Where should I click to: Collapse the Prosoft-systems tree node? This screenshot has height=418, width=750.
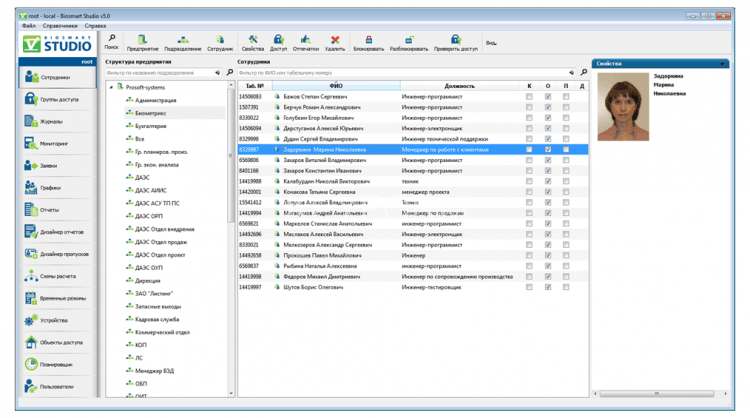(111, 87)
